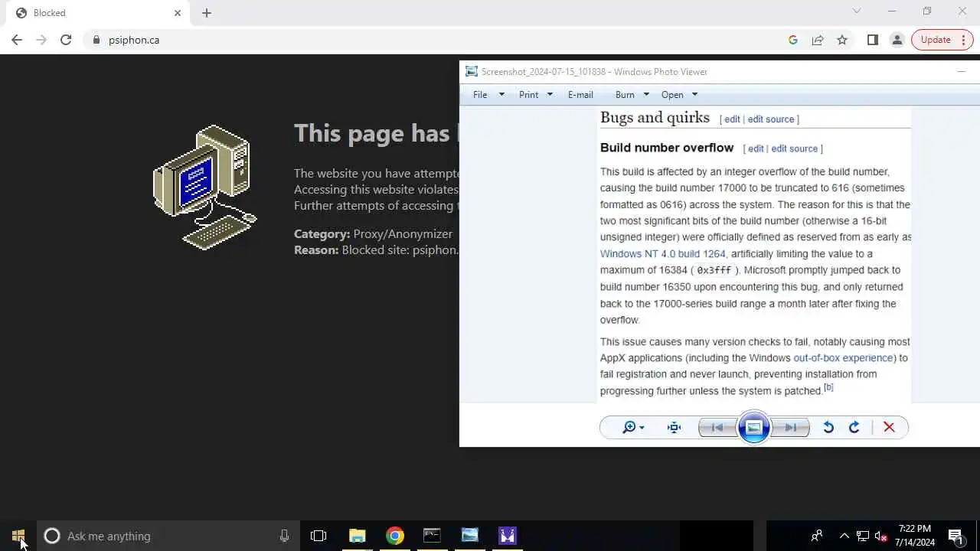Open People icon in system tray
Screen dimensions: 980x551
pyautogui.click(x=817, y=536)
